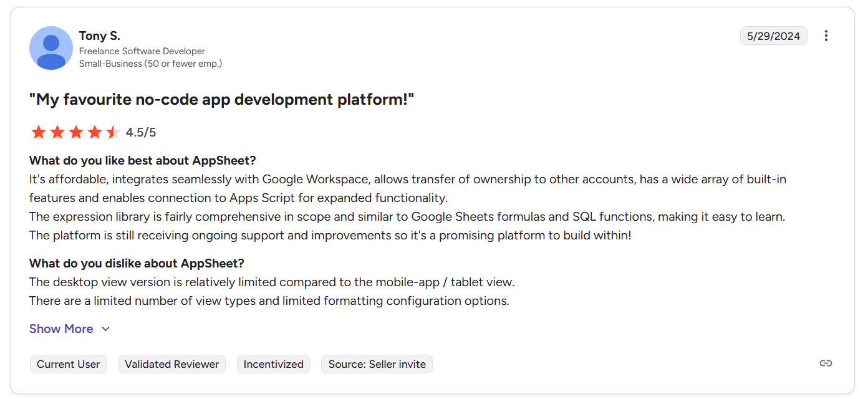
Task: Click reviewer name Tony S.
Action: [100, 36]
